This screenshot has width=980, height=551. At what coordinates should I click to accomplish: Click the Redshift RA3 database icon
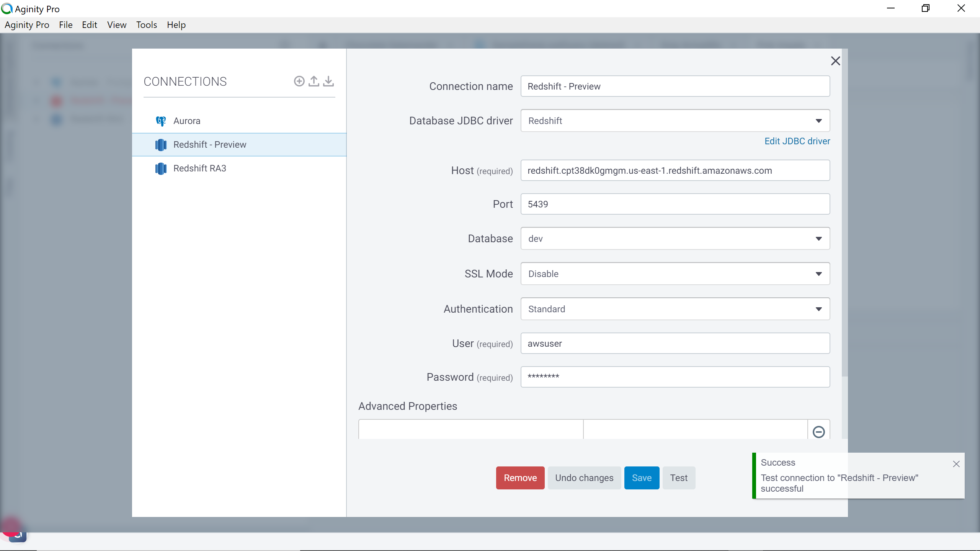(161, 168)
